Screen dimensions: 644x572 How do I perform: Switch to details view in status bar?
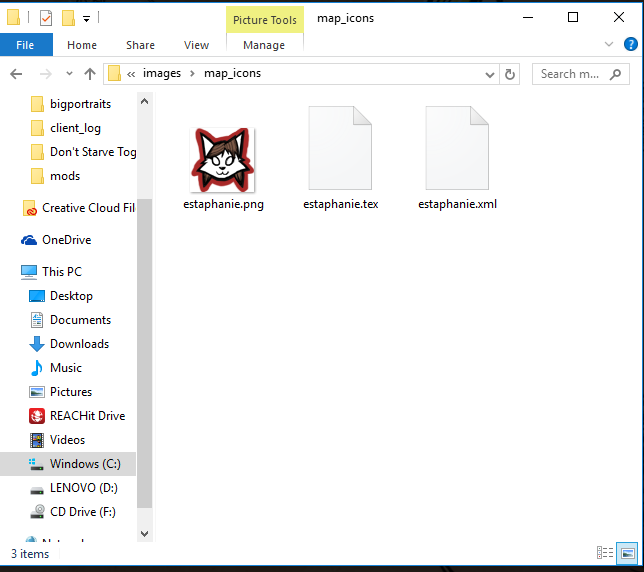(x=605, y=553)
